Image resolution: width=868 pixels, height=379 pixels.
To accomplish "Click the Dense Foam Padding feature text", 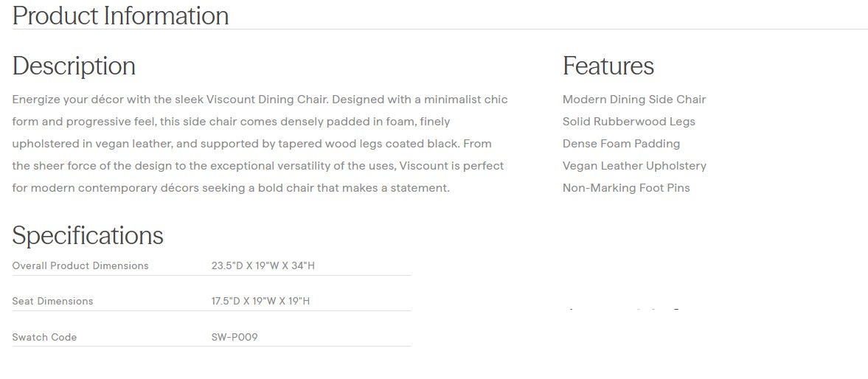I will (621, 144).
